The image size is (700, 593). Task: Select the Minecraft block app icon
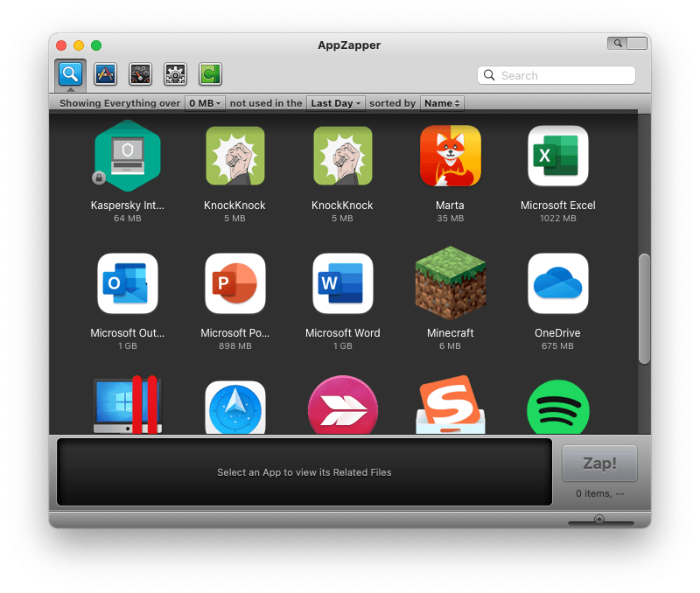[450, 283]
